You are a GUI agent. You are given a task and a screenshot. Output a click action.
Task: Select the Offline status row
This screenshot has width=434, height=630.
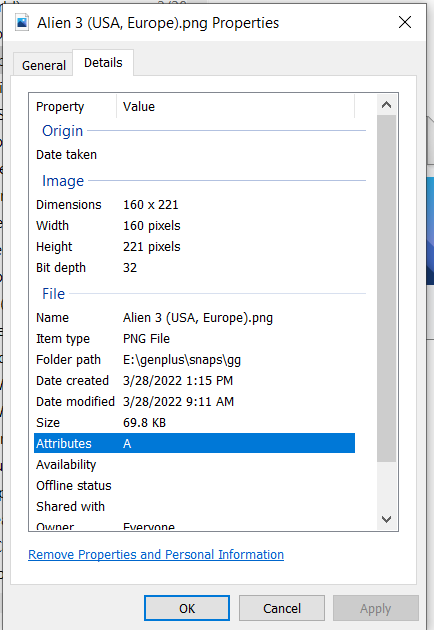[194, 485]
